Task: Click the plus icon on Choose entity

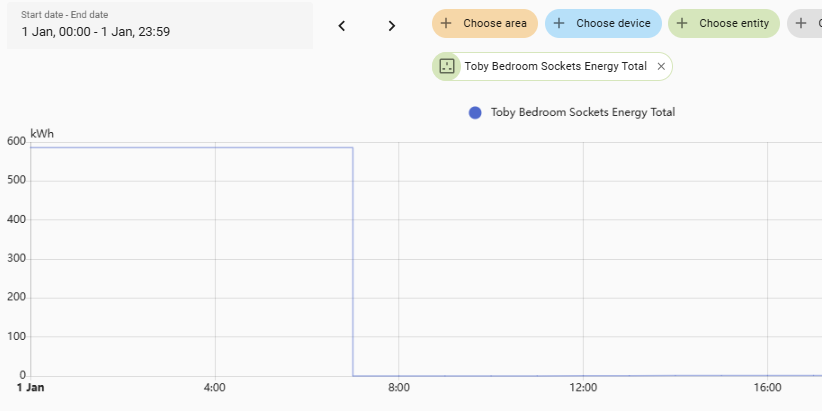Action: pos(682,23)
